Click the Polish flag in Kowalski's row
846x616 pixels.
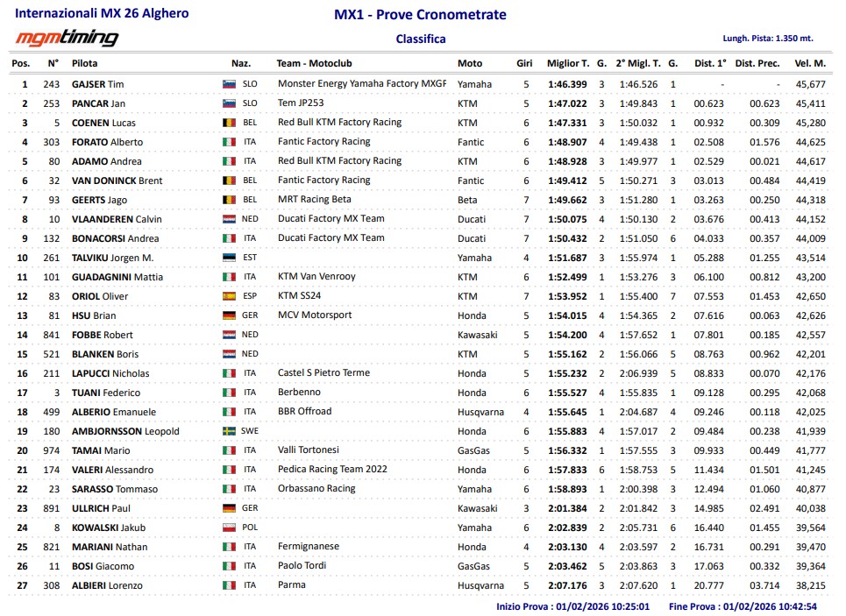[x=229, y=527]
